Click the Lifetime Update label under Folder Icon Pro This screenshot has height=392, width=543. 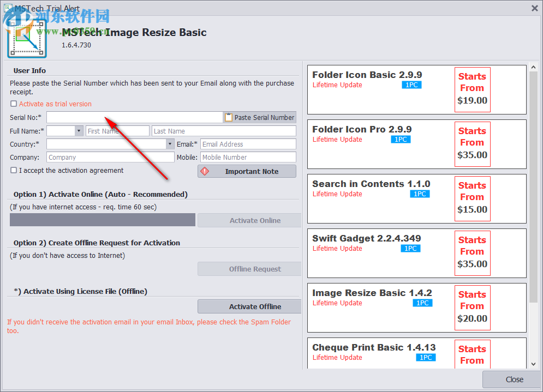point(337,139)
